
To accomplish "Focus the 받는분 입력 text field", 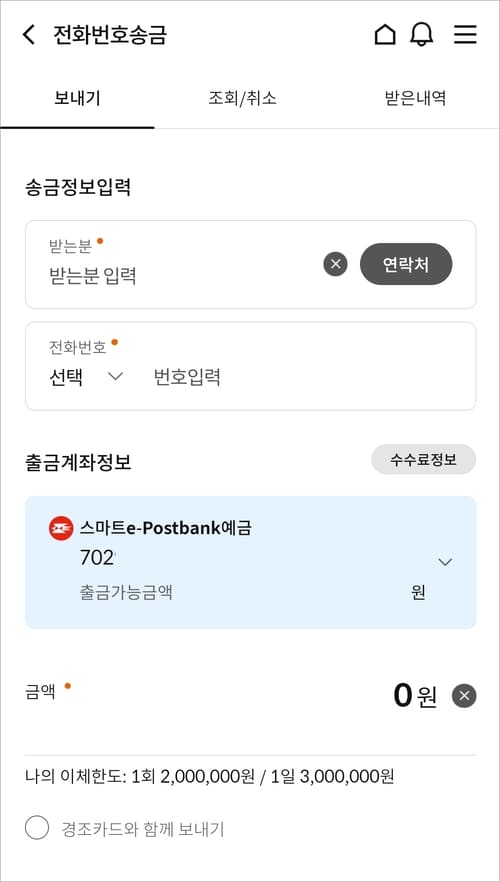I will [x=180, y=276].
